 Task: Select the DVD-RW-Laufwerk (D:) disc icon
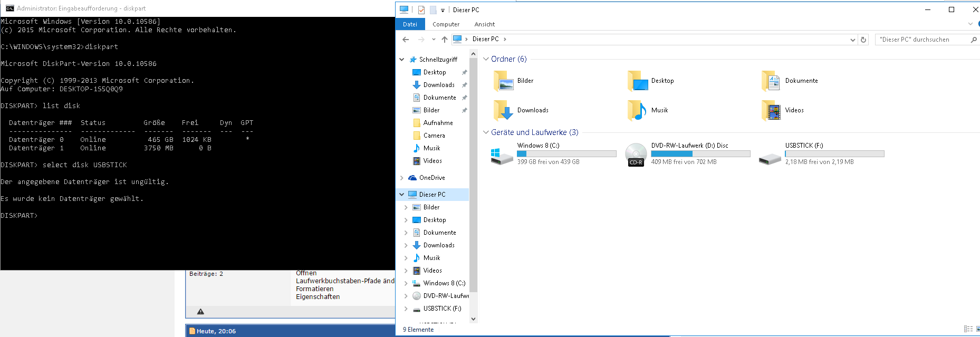point(636,155)
